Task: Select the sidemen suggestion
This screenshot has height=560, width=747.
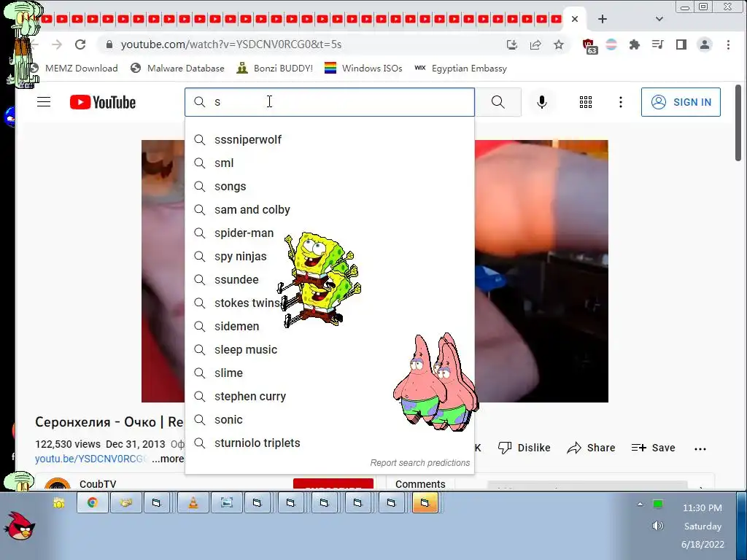Action: 330,326
